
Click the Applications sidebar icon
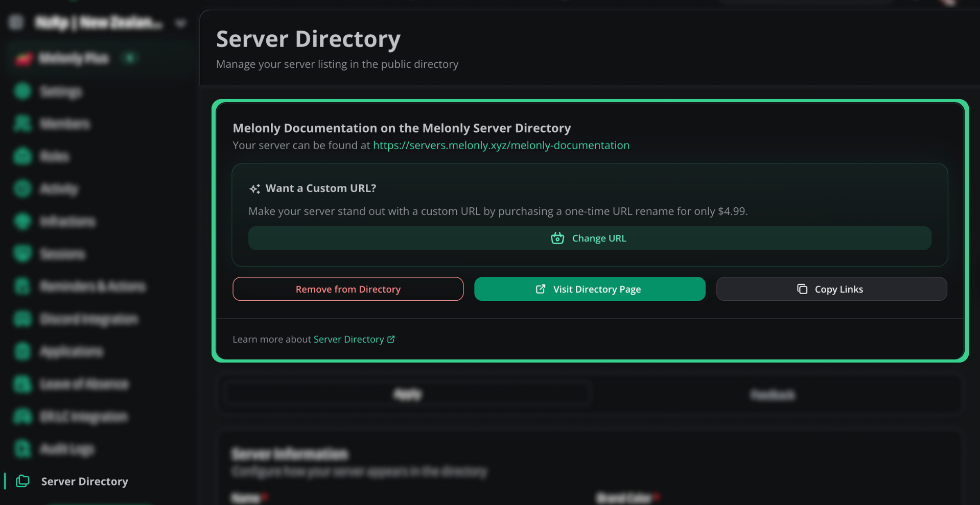tap(22, 351)
